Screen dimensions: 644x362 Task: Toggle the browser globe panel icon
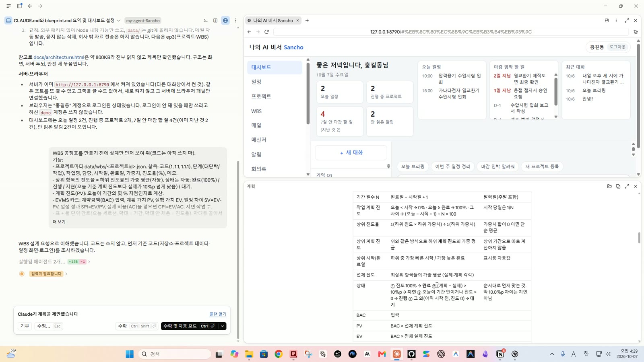point(225,21)
